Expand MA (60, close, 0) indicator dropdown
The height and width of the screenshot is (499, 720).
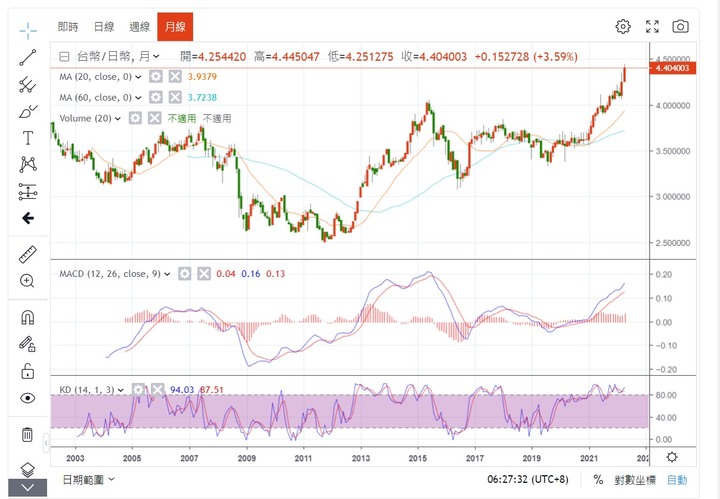click(138, 98)
